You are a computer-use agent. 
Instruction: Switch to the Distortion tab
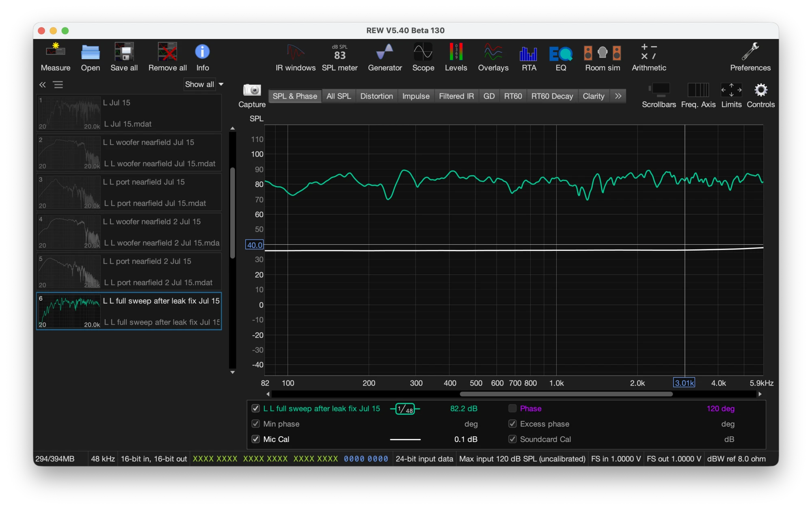click(x=376, y=96)
